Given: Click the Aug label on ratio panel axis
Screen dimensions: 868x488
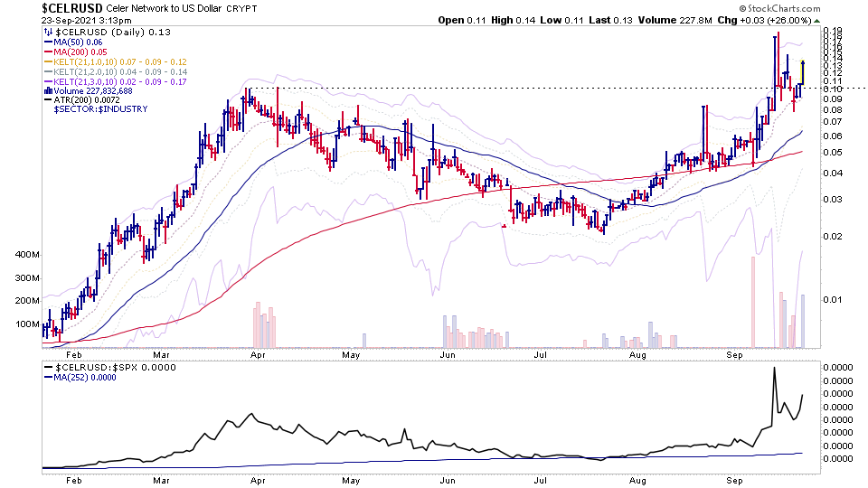Looking at the screenshot, I should [x=637, y=480].
